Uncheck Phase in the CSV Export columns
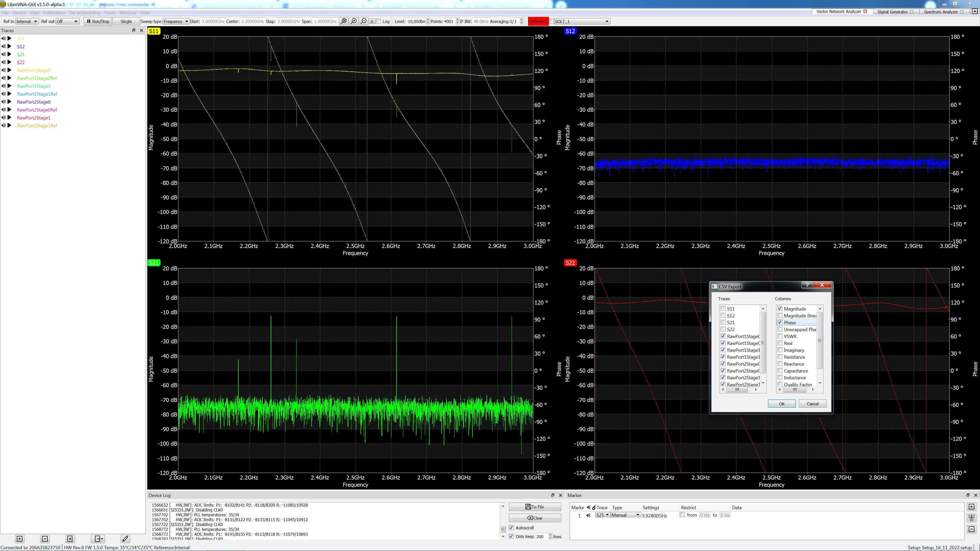Image resolution: width=980 pixels, height=551 pixels. 780,322
